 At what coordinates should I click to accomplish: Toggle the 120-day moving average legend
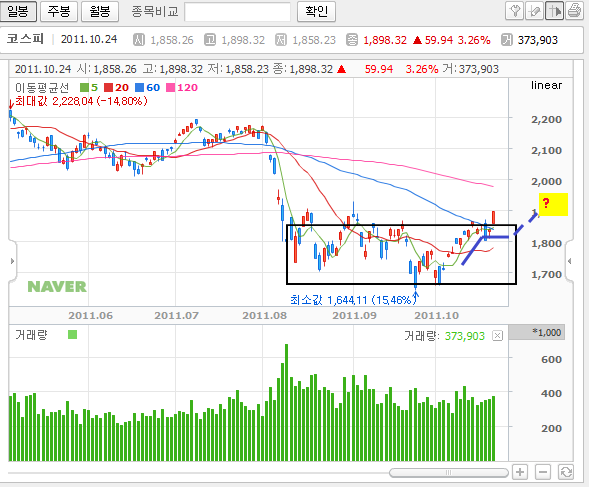tap(182, 87)
